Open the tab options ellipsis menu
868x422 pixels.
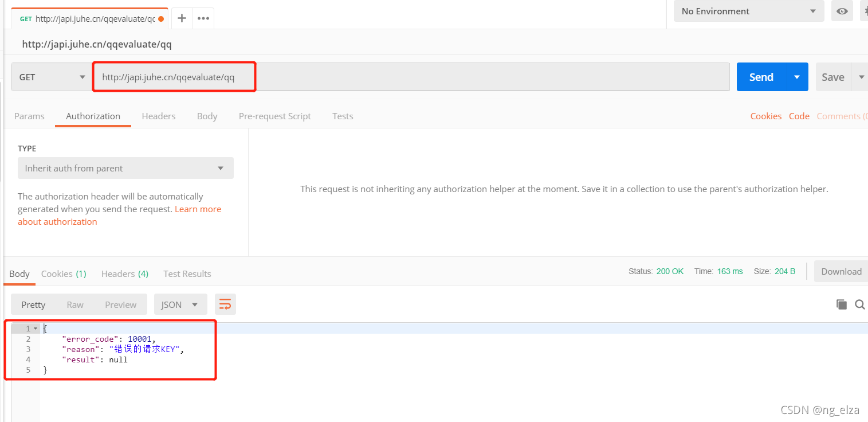203,18
